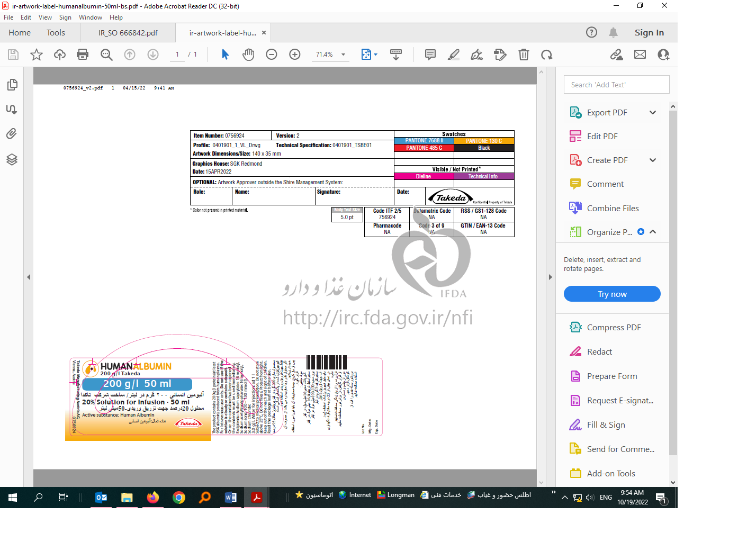Collapse the Organize Pages section
Image resolution: width=756 pixels, height=542 pixels.
[x=653, y=232]
